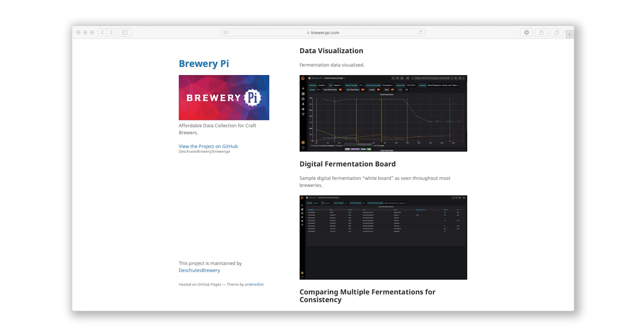Click the "Hosted on GitHub Pages" text

pos(200,285)
